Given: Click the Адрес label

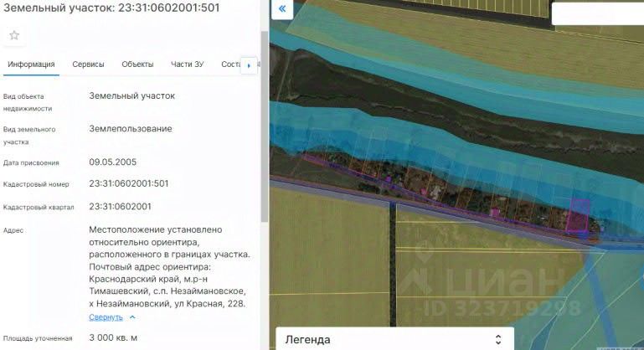Looking at the screenshot, I should [x=13, y=230].
